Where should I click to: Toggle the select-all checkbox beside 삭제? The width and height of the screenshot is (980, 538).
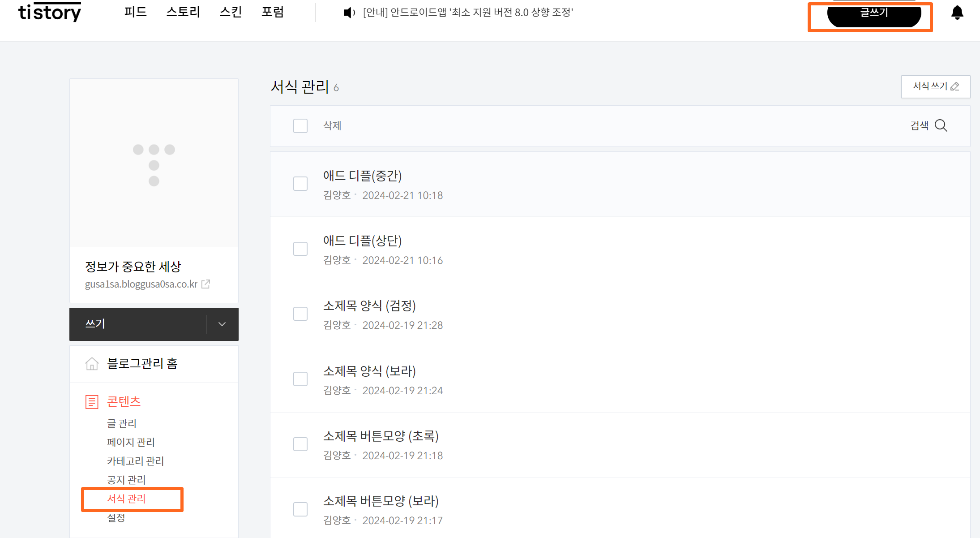[300, 126]
